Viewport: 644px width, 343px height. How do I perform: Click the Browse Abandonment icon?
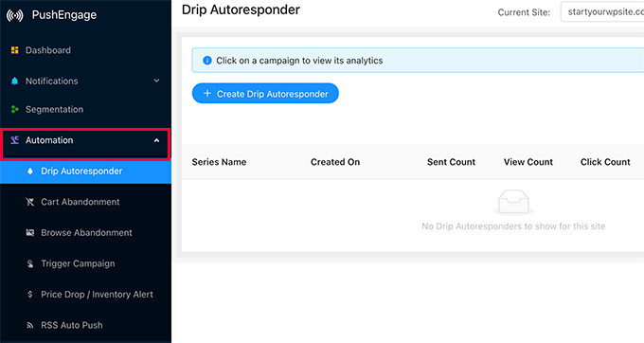click(x=30, y=232)
